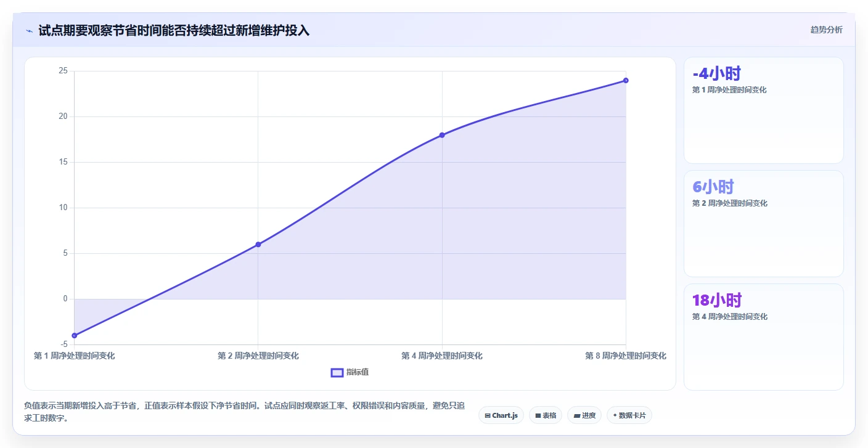Click the data point at 第 1 周, value -4
This screenshot has width=868, height=448.
pyautogui.click(x=75, y=335)
